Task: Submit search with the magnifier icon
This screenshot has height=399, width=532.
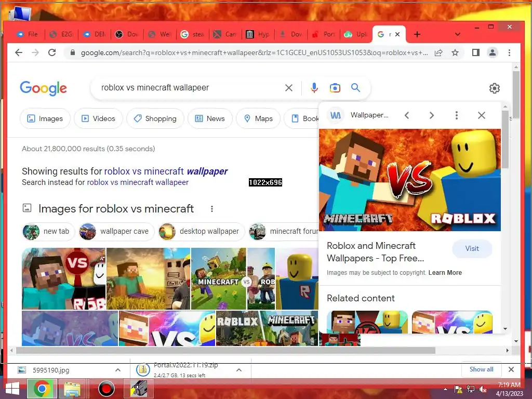Action: pyautogui.click(x=355, y=88)
